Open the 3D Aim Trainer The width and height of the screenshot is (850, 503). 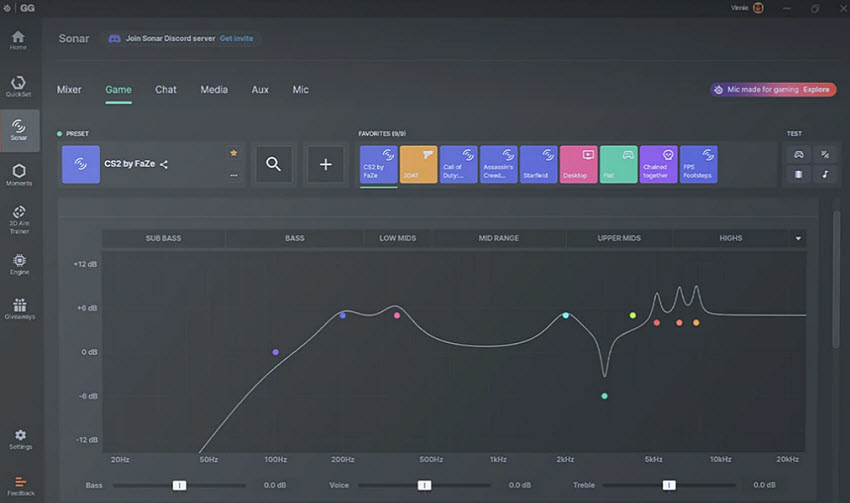coord(19,220)
